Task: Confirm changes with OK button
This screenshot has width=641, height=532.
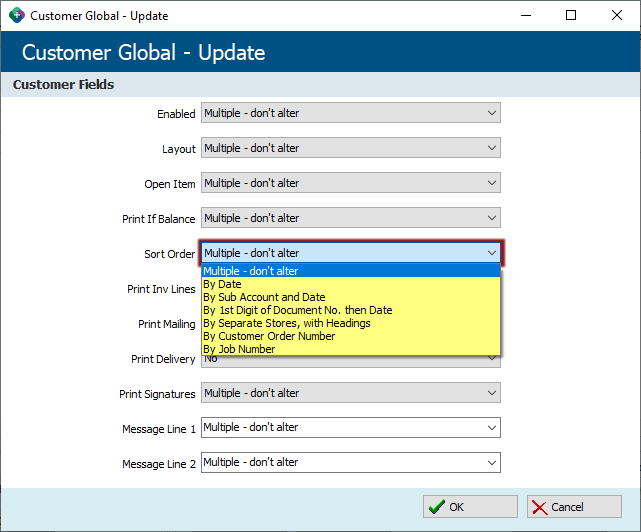Action: click(470, 507)
